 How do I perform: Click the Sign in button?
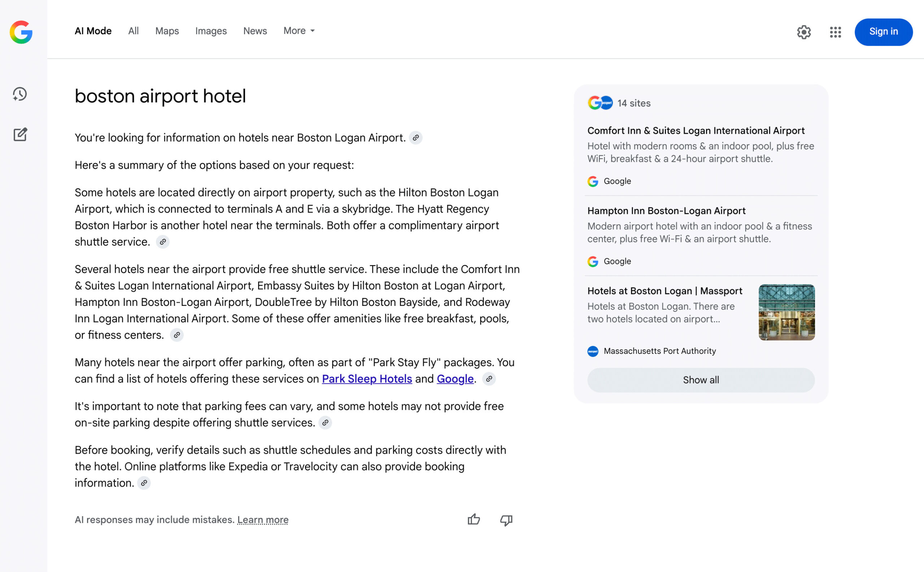tap(883, 32)
